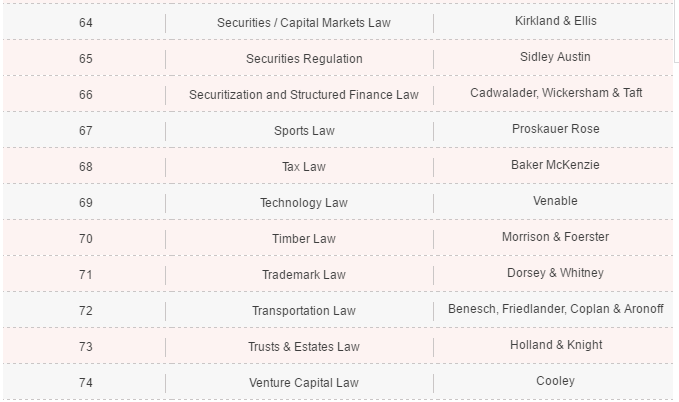Click the Timber Law practice area
Image resolution: width=679 pixels, height=402 pixels.
tap(303, 239)
